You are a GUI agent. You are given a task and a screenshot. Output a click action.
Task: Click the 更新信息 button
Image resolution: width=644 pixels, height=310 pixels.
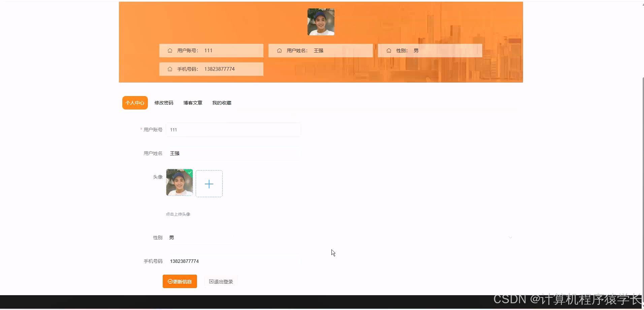coord(180,281)
